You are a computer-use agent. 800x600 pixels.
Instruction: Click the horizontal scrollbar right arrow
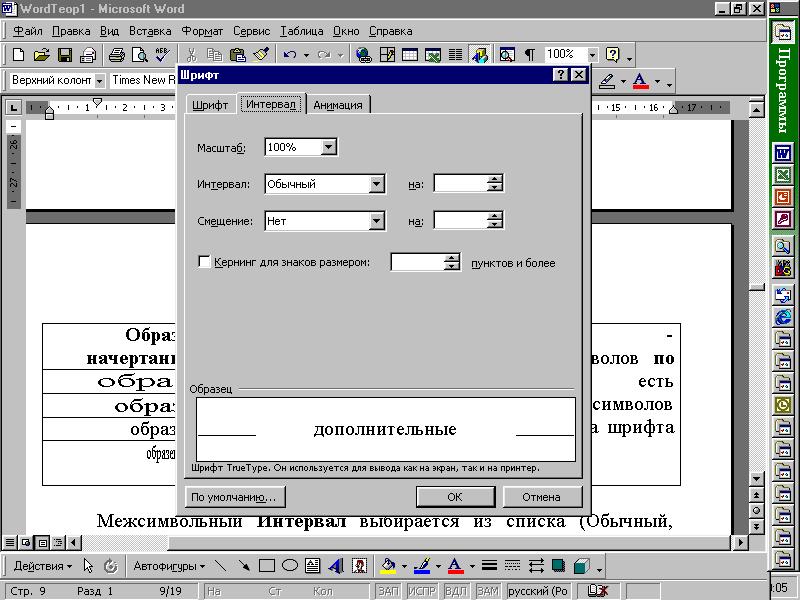(x=740, y=542)
